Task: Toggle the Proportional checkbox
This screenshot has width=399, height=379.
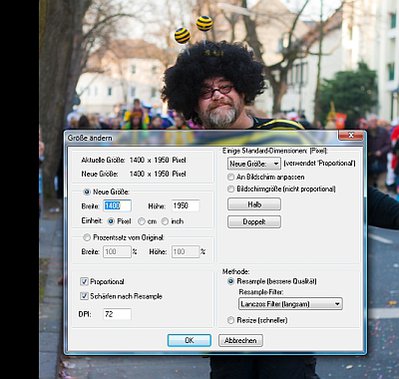Action: coord(84,282)
